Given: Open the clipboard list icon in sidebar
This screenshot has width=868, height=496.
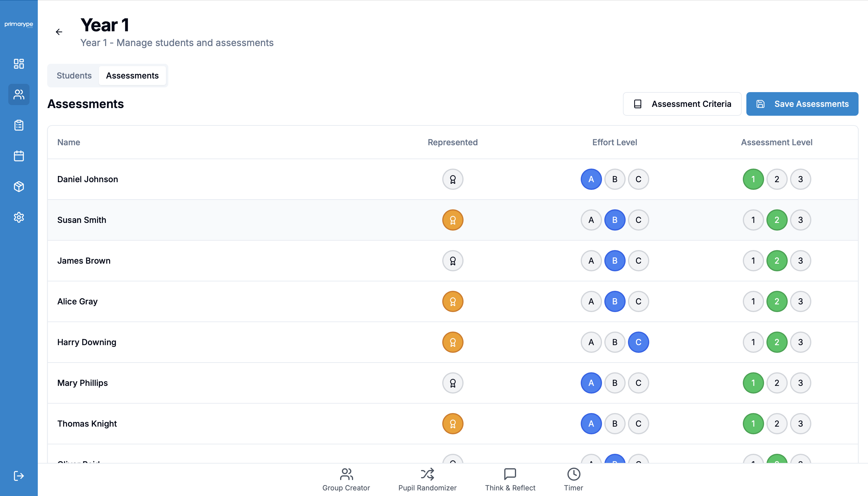Looking at the screenshot, I should (19, 125).
